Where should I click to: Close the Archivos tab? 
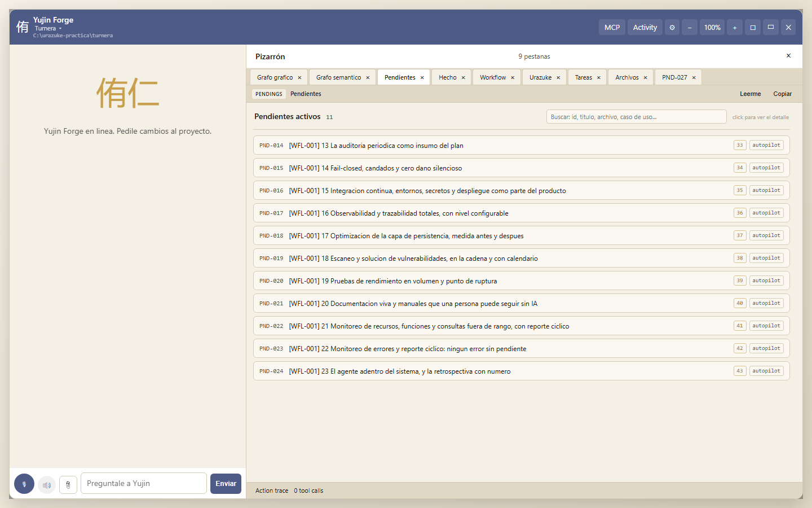(x=645, y=77)
